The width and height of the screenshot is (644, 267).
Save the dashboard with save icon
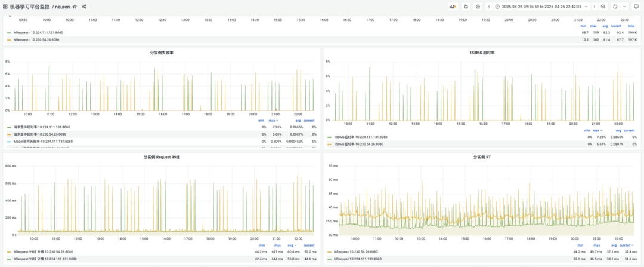click(466, 7)
